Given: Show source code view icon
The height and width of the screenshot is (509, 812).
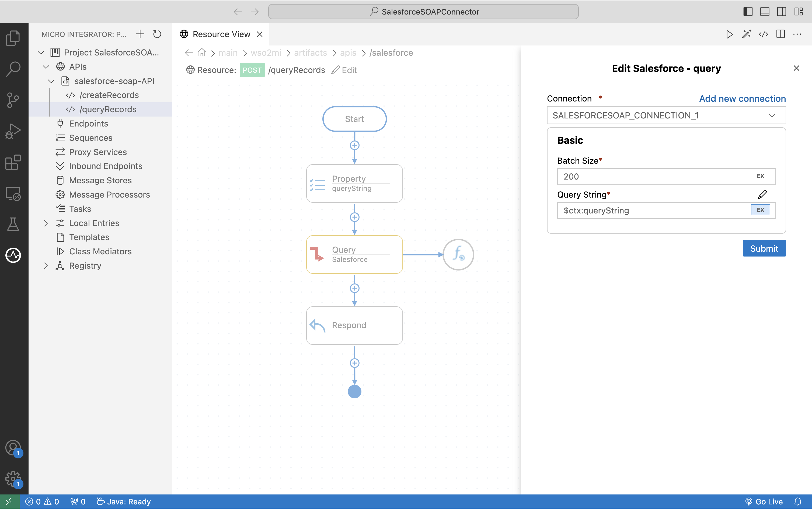Looking at the screenshot, I should (x=763, y=34).
